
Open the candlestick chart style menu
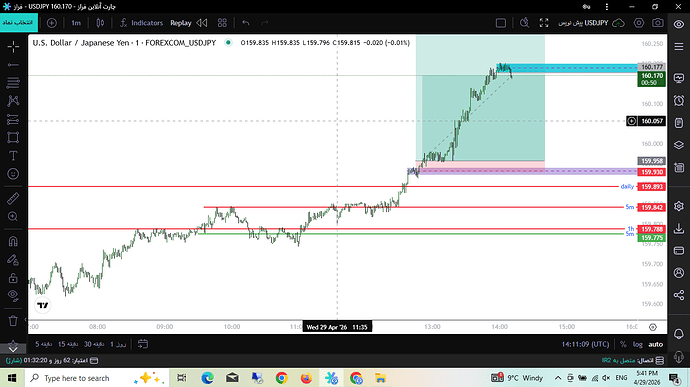(x=100, y=23)
